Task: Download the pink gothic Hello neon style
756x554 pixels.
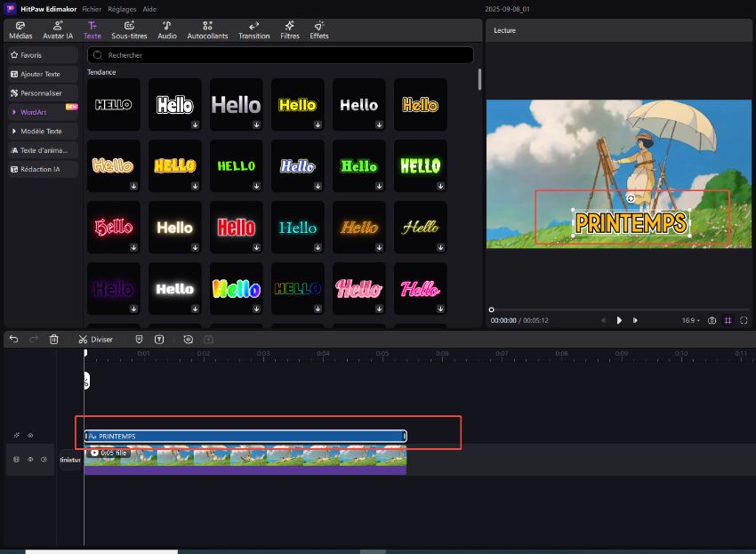Action: click(x=133, y=247)
